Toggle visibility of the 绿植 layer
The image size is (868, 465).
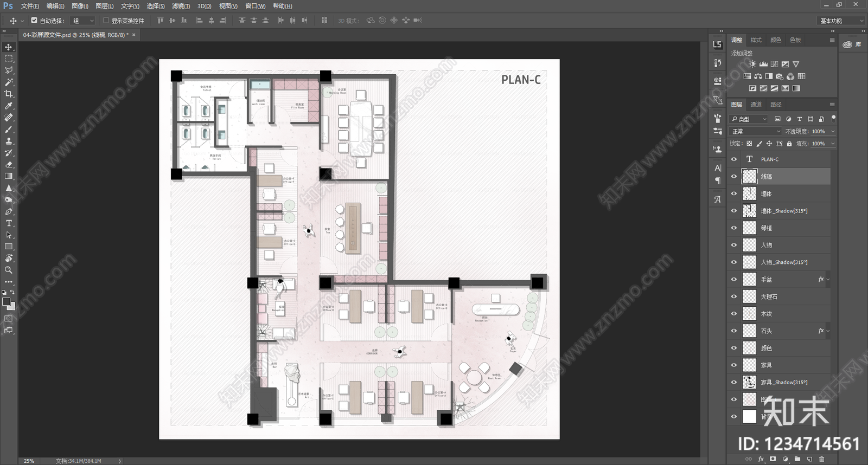tap(734, 228)
